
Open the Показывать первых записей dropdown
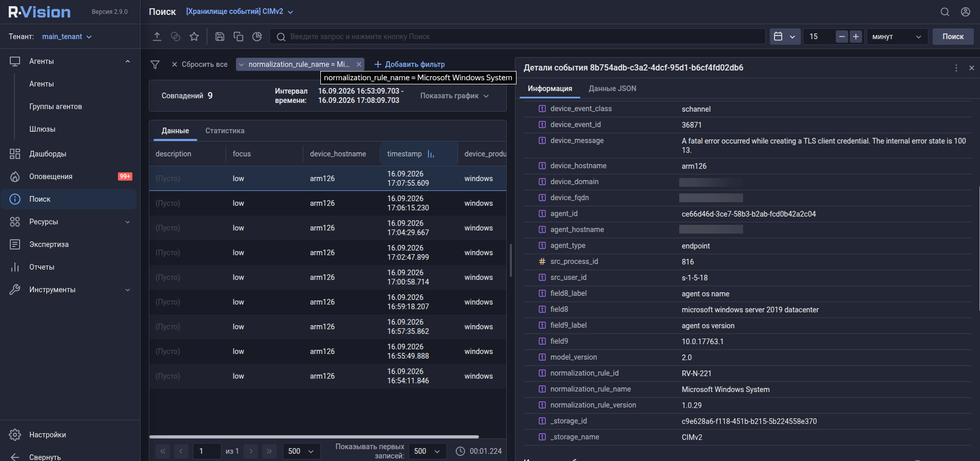(x=427, y=451)
